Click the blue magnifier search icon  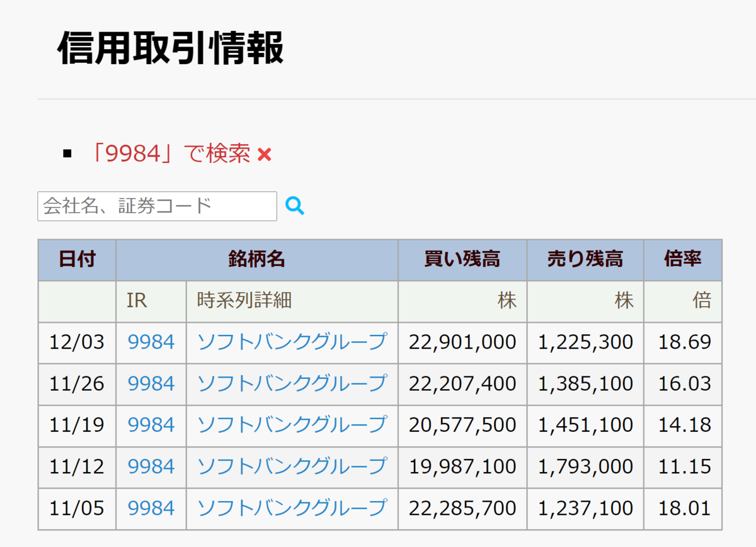pyautogui.click(x=295, y=206)
